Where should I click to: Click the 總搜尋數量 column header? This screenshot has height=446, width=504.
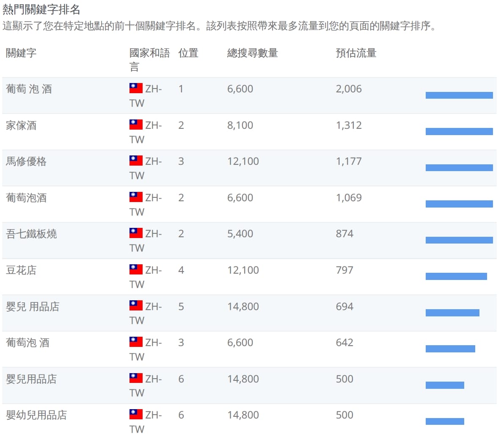(x=252, y=53)
